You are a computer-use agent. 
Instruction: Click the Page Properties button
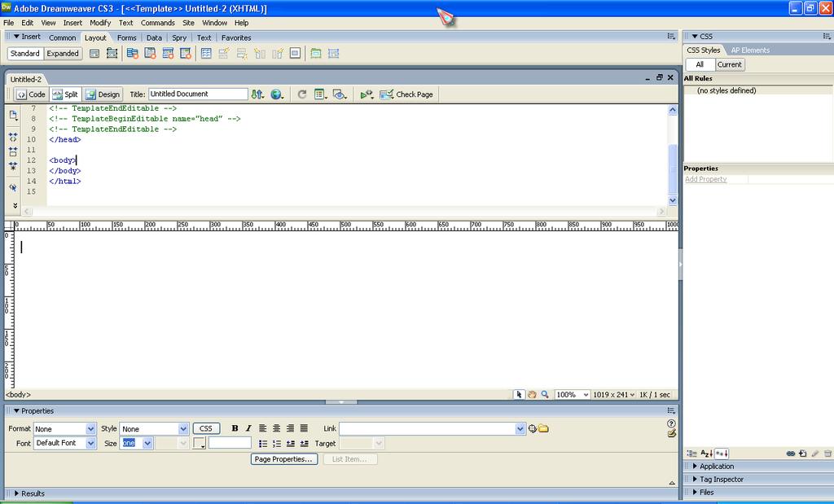(x=283, y=458)
